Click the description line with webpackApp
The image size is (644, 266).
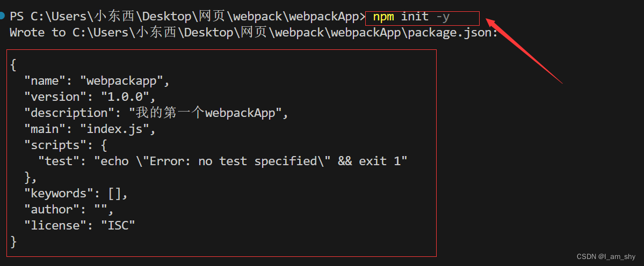coord(156,113)
